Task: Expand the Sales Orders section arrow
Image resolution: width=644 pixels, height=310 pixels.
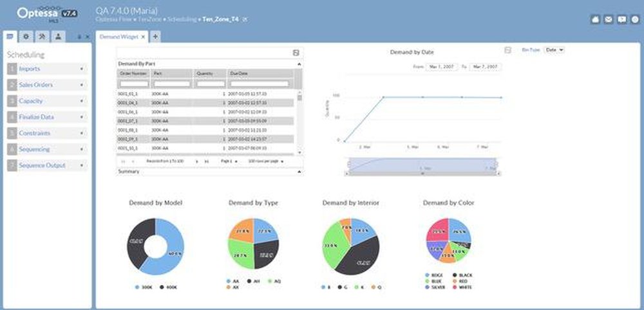Action: click(82, 85)
